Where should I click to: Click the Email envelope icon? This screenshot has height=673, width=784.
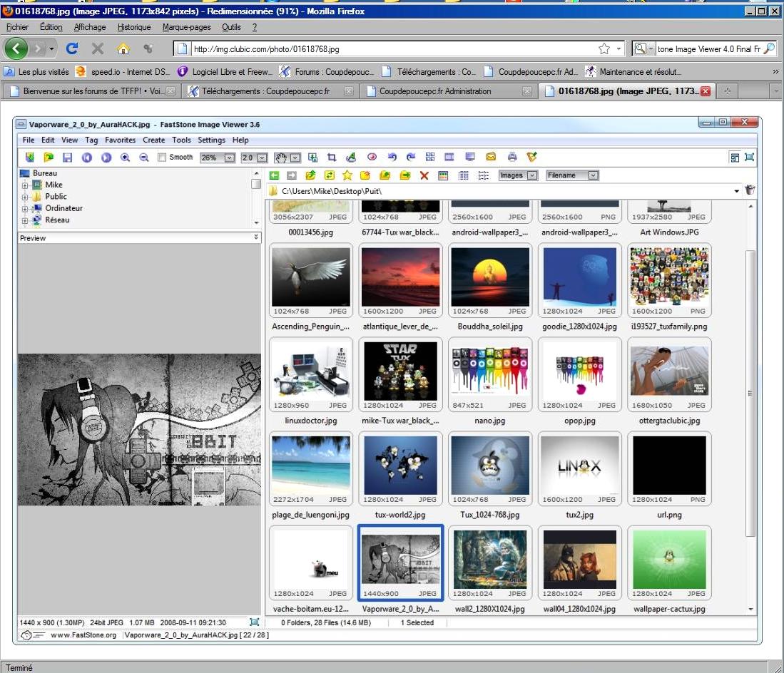491,157
